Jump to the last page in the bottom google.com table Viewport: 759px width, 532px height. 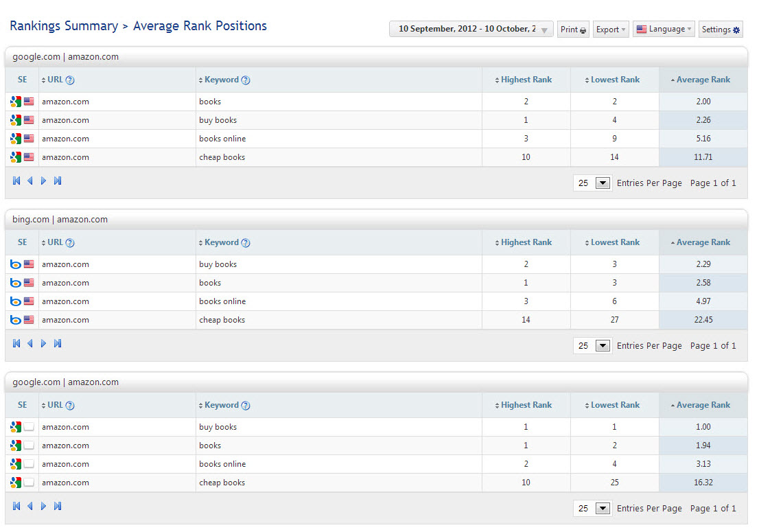click(x=58, y=506)
